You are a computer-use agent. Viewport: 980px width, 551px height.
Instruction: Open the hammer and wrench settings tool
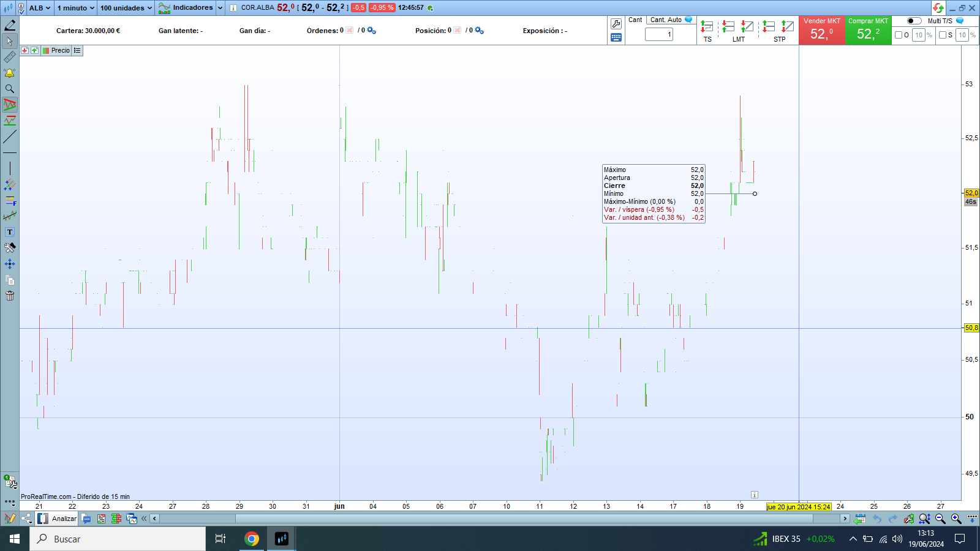(10, 248)
